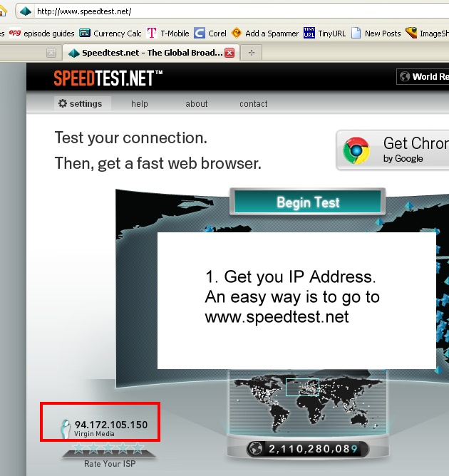Go to the about page

[x=197, y=104]
